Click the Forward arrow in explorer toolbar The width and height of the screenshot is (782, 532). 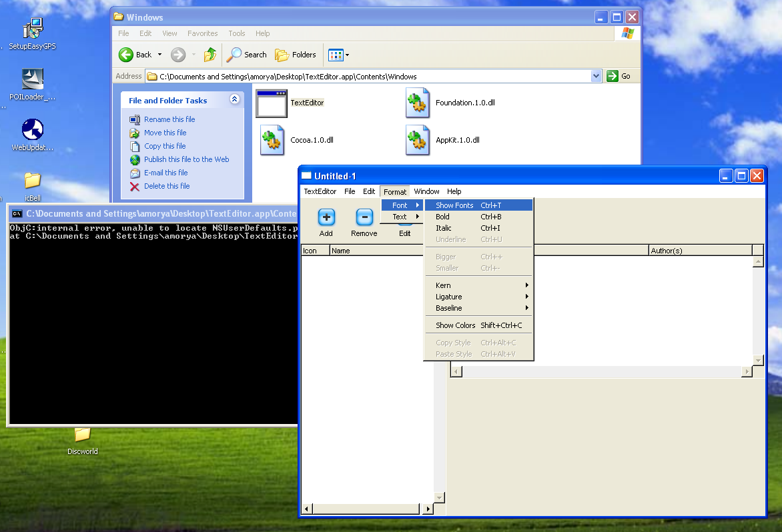coord(178,55)
